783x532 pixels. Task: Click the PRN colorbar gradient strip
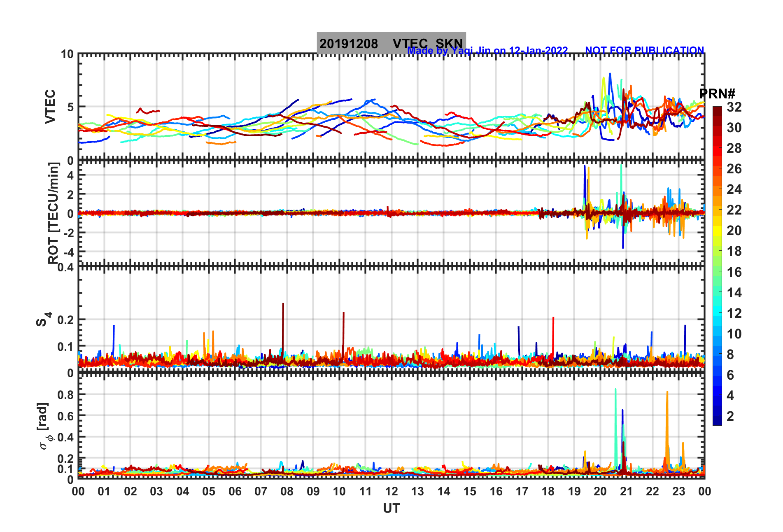pos(718,266)
